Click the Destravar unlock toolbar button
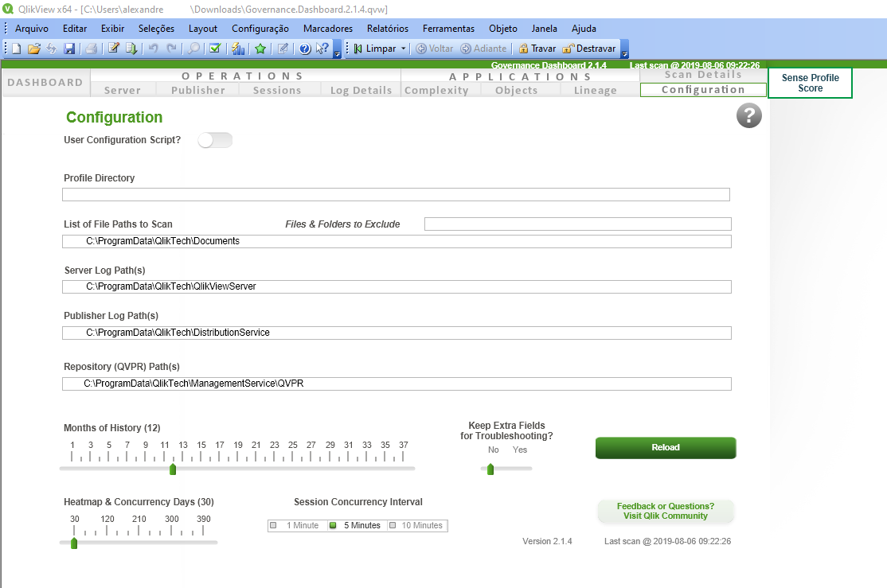 point(589,49)
